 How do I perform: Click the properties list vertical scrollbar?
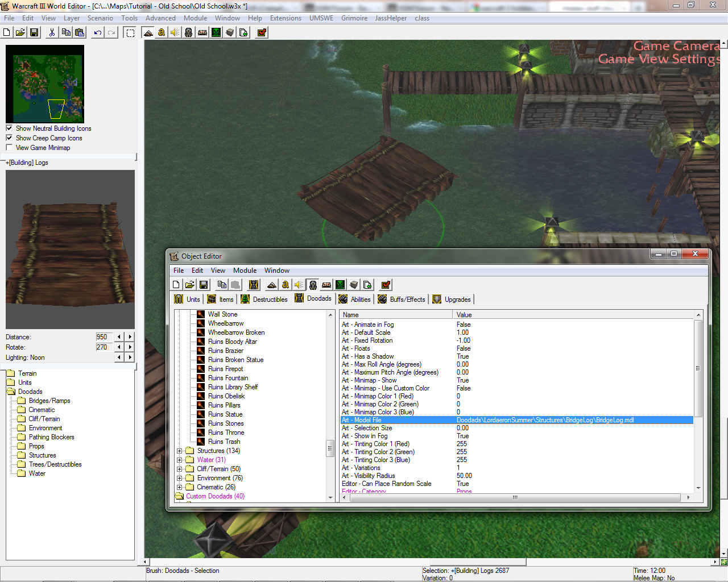(x=698, y=401)
